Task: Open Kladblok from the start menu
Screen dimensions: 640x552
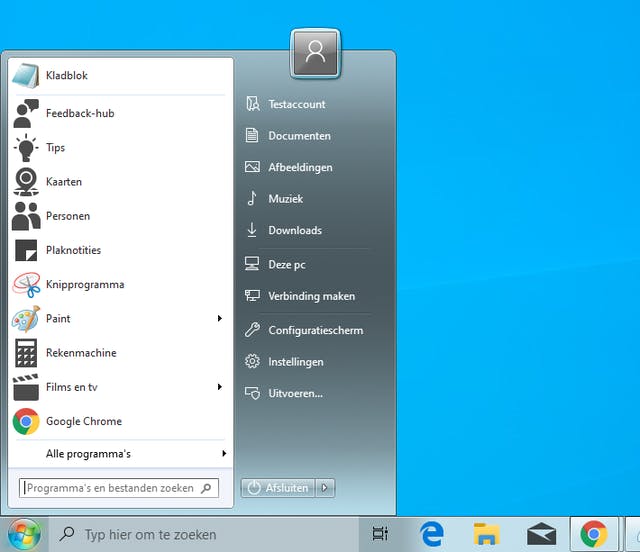Action: (x=66, y=75)
